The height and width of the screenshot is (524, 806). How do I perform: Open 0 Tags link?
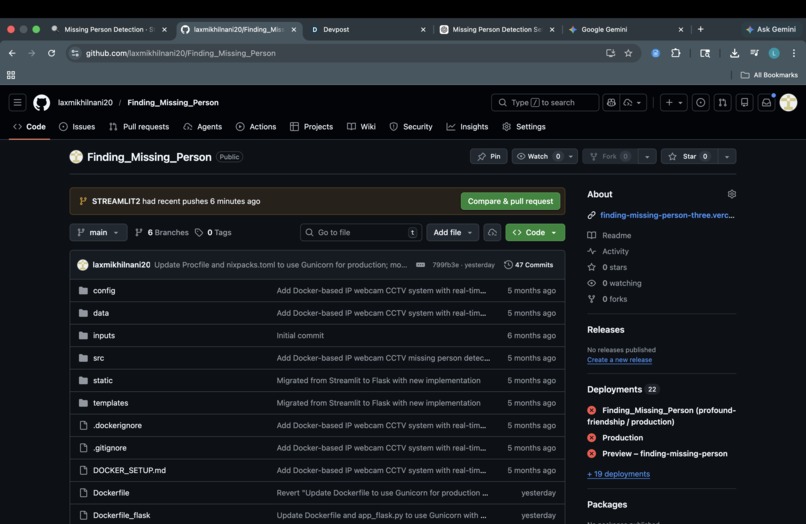pyautogui.click(x=213, y=232)
